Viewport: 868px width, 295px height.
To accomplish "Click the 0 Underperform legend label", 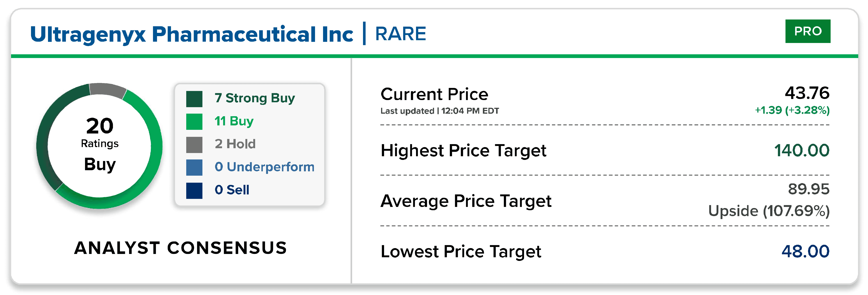I will (264, 167).
